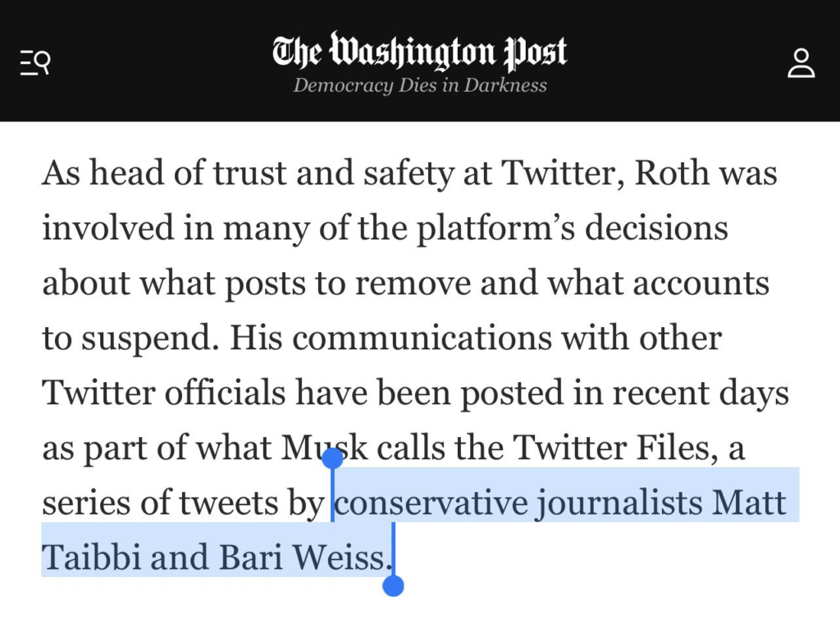Image resolution: width=840 pixels, height=619 pixels.
Task: Click the phrase 'recent days'
Action: pyautogui.click(x=689, y=393)
